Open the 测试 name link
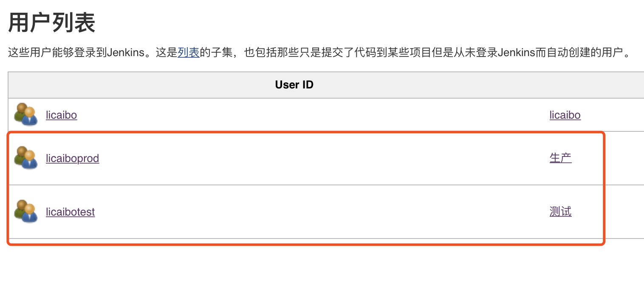This screenshot has height=301, width=644. pyautogui.click(x=560, y=212)
